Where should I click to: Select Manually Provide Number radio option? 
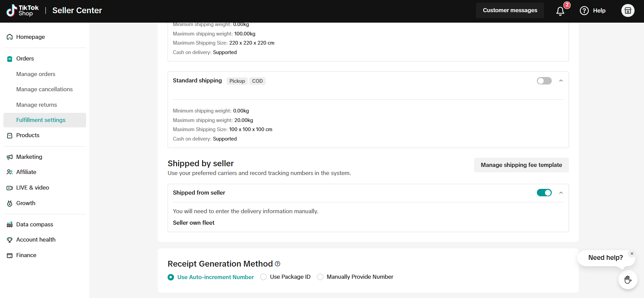[x=320, y=277]
